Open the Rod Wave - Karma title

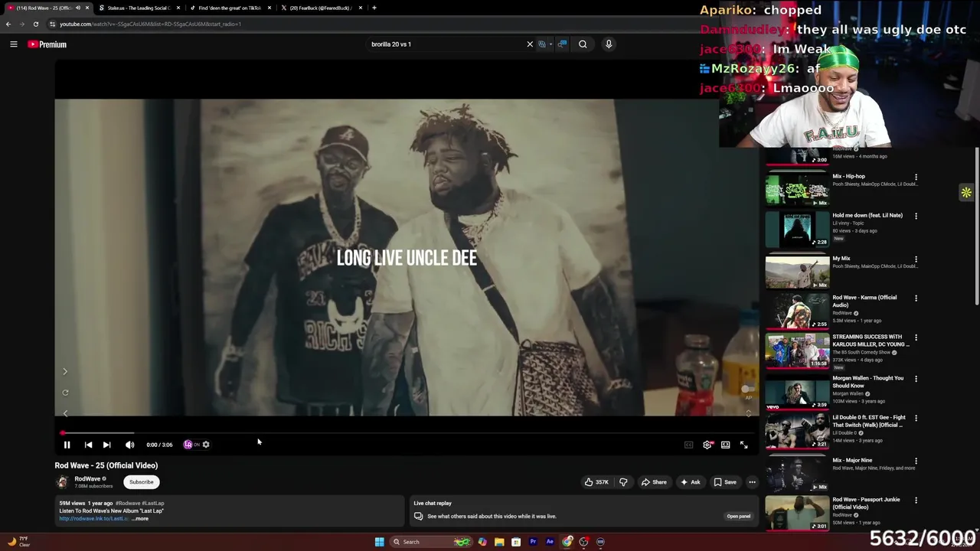(x=864, y=301)
